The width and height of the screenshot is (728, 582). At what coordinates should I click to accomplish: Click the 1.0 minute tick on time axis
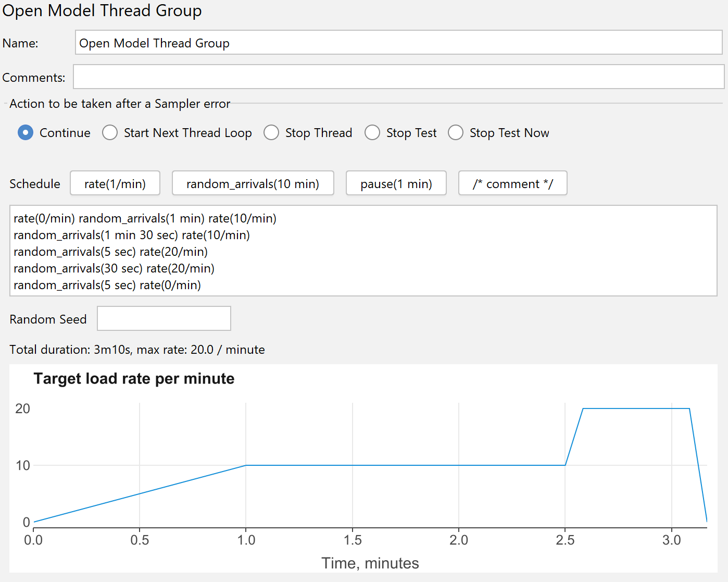[246, 540]
